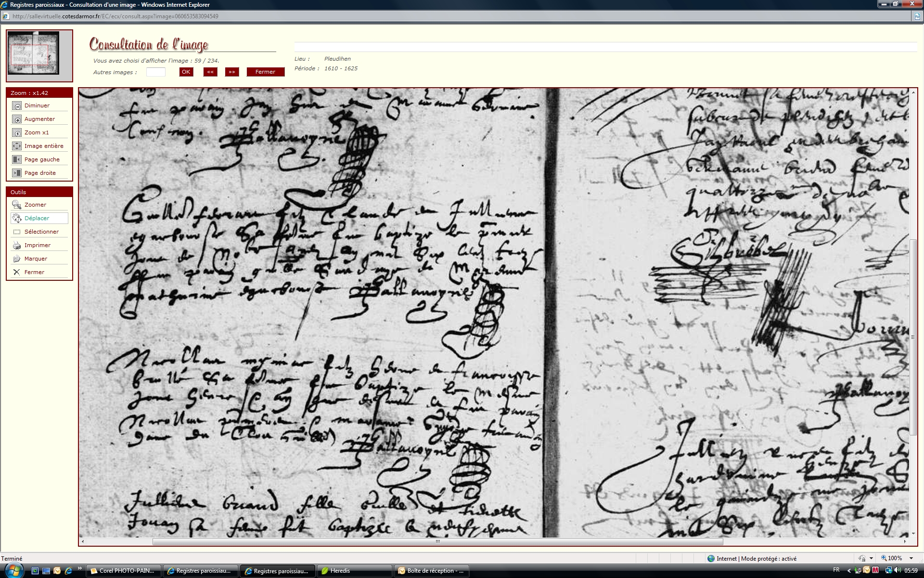Close viewer via Outils Fermer entry
Viewport: 924px width, 578px height.
point(17,272)
